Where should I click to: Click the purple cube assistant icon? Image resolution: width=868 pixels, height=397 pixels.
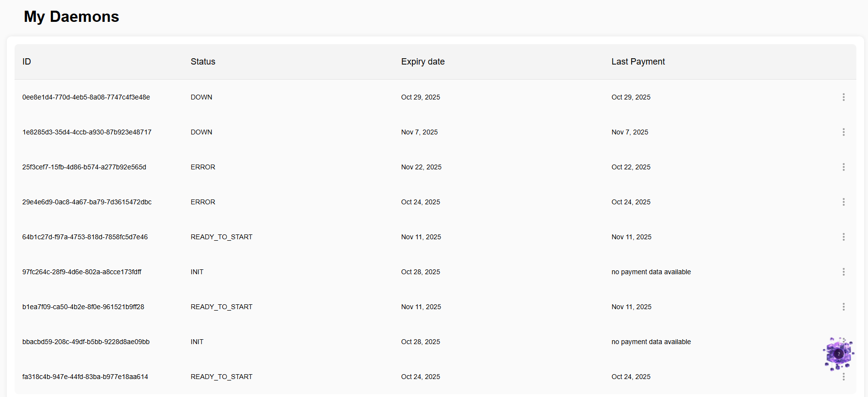tap(838, 354)
